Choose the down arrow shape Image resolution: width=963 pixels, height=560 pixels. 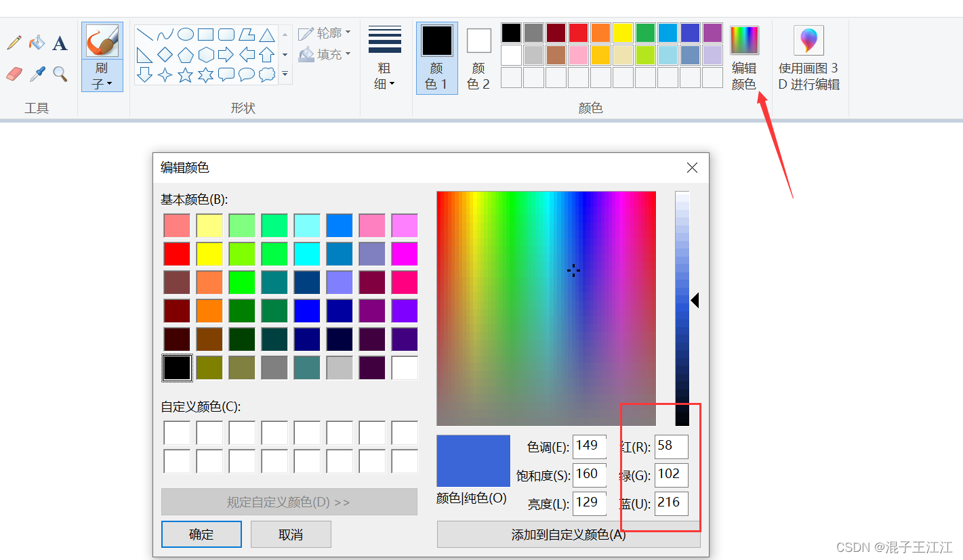point(144,74)
